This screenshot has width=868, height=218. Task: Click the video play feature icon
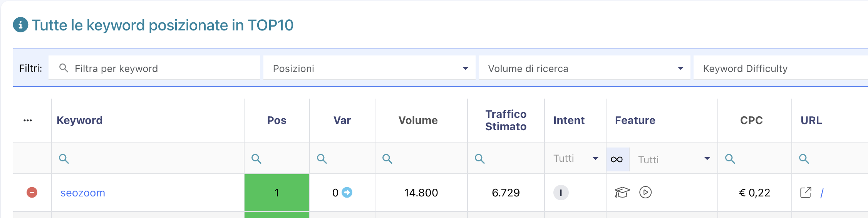pyautogui.click(x=645, y=192)
